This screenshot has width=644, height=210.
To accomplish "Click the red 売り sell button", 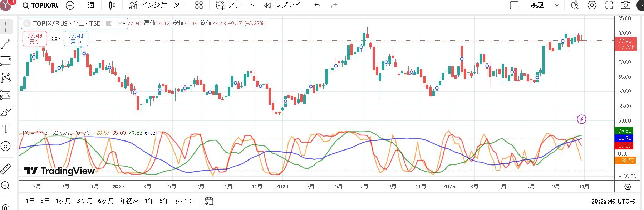I will point(35,38).
